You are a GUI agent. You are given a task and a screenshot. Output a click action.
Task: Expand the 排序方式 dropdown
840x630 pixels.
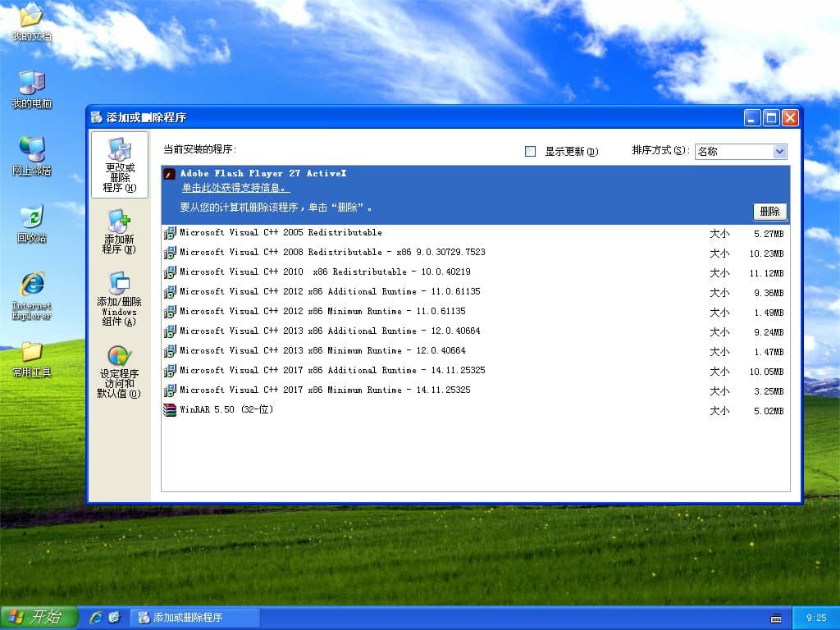click(779, 152)
